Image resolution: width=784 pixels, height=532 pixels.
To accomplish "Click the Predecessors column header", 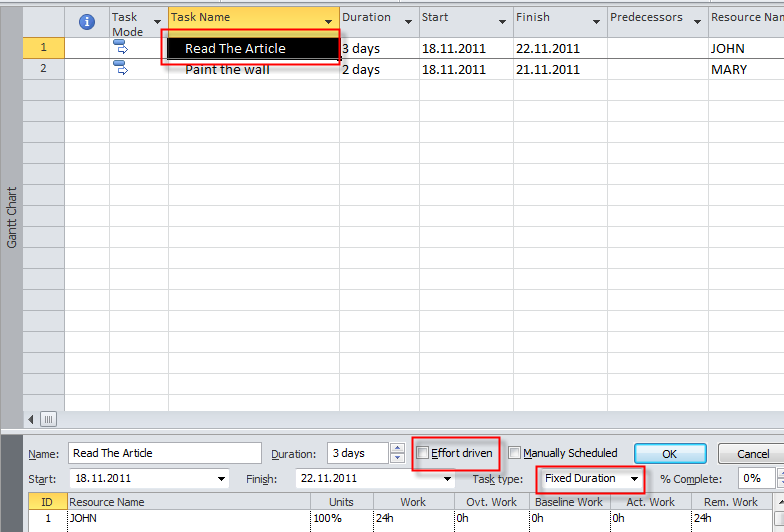I will (x=646, y=18).
